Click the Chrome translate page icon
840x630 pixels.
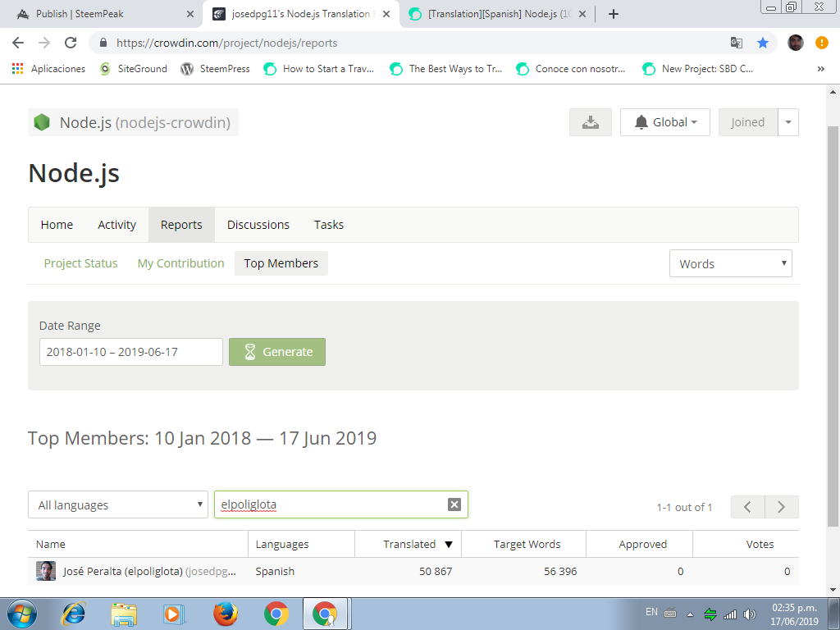coord(736,43)
